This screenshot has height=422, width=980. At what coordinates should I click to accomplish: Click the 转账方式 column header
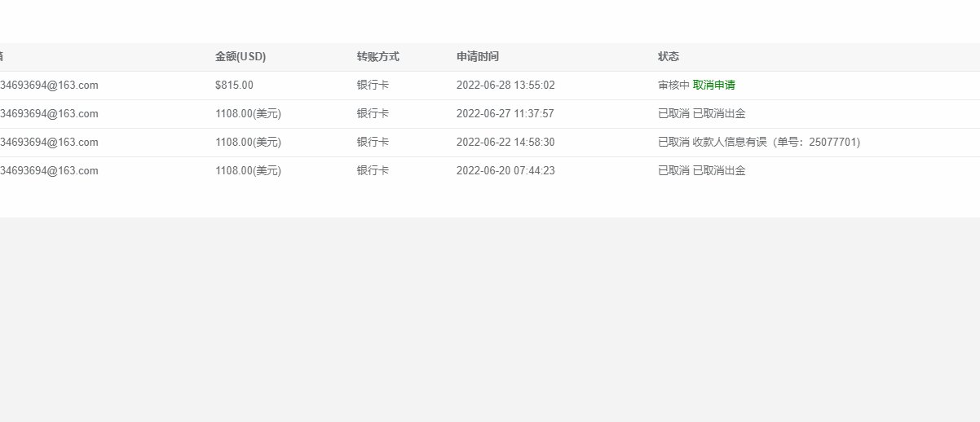[377, 57]
